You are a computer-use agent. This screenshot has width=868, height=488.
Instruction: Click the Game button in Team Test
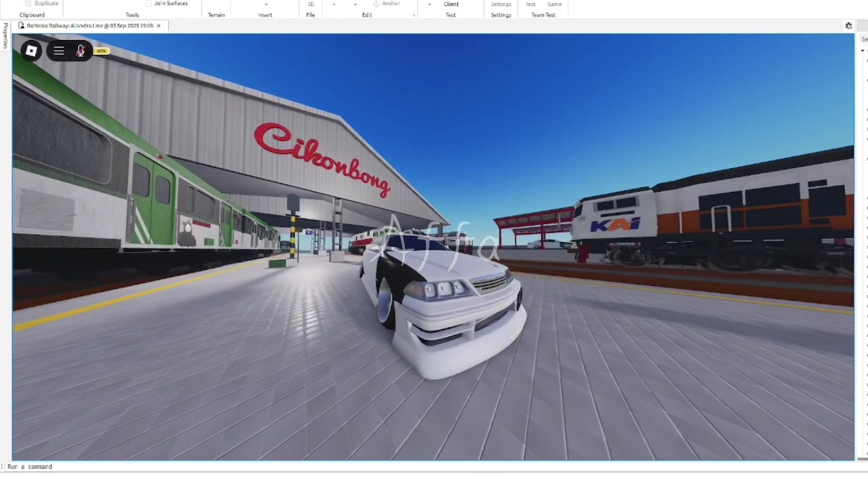(x=555, y=4)
